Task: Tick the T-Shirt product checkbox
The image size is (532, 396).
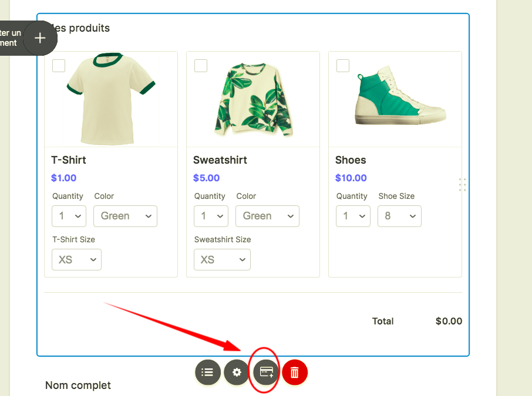Action: (x=59, y=66)
